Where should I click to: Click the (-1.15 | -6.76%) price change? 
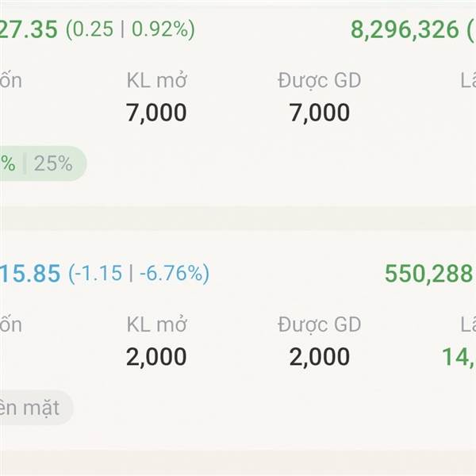pyautogui.click(x=139, y=274)
